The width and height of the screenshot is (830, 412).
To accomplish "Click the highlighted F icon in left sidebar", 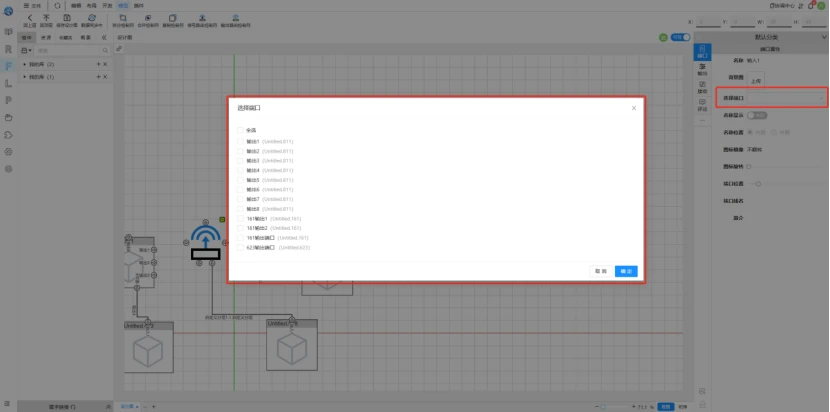I will (x=8, y=66).
